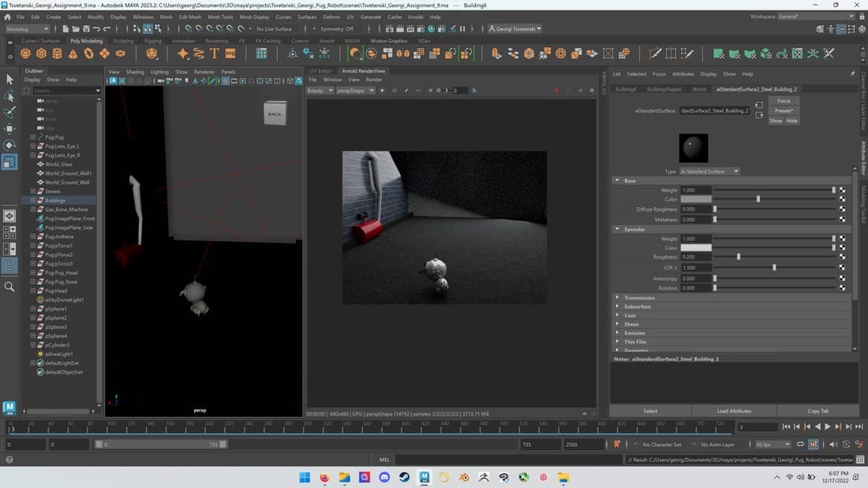Image resolution: width=868 pixels, height=488 pixels.
Task: Click the save scene icon
Action: coord(86,28)
